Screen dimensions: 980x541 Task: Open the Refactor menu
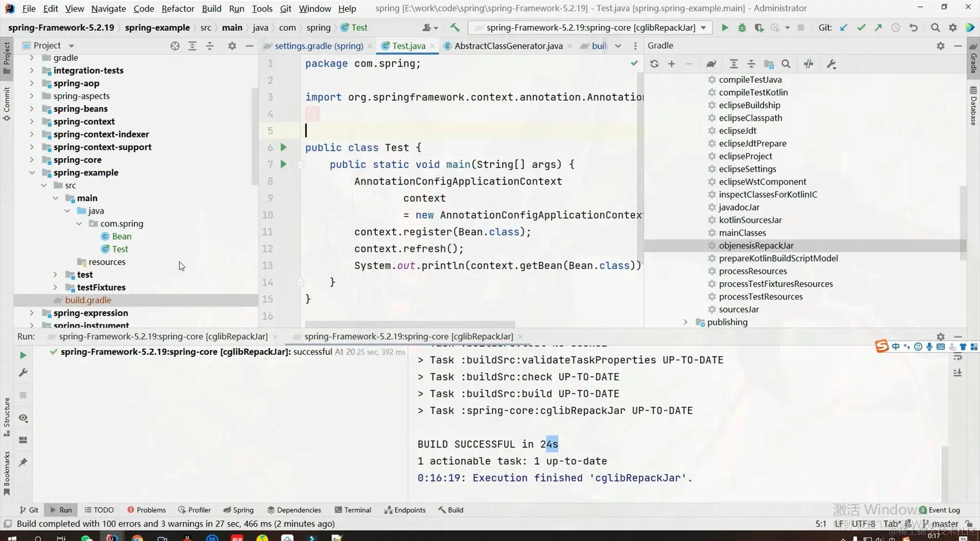178,9
